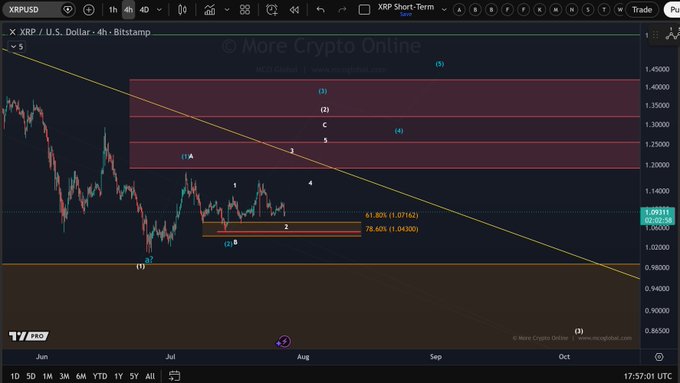Open the go-to-date calendar icon
The height and width of the screenshot is (383, 680).
pyautogui.click(x=174, y=376)
